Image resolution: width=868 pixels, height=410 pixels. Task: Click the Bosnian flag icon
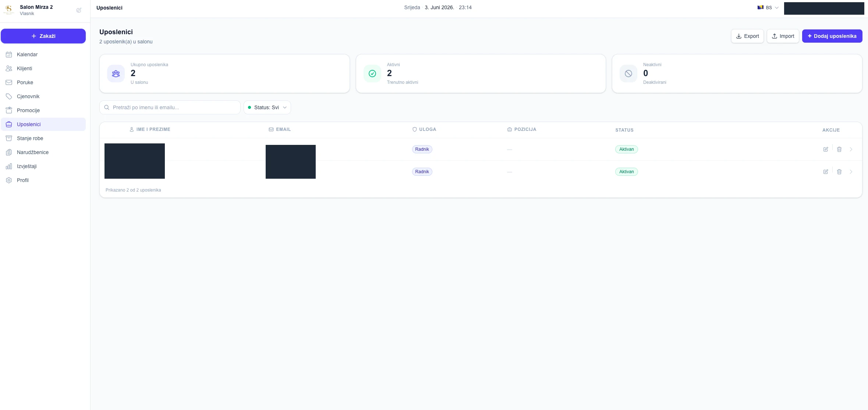click(760, 7)
